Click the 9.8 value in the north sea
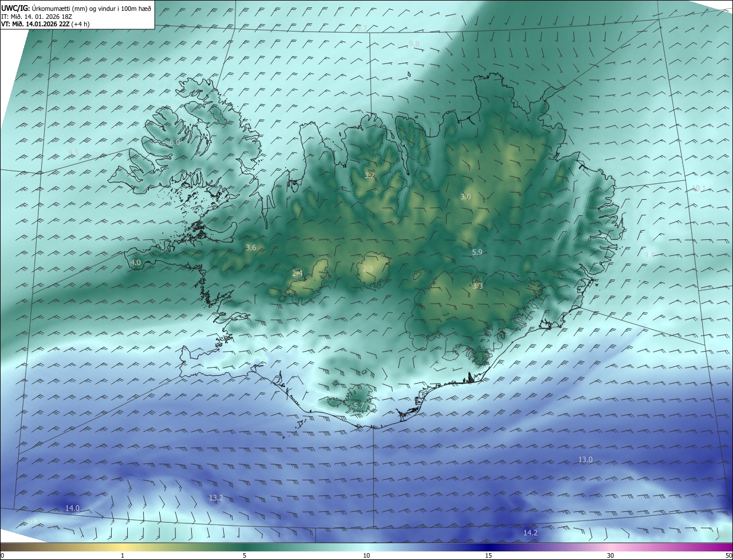The image size is (733, 560). point(414,44)
